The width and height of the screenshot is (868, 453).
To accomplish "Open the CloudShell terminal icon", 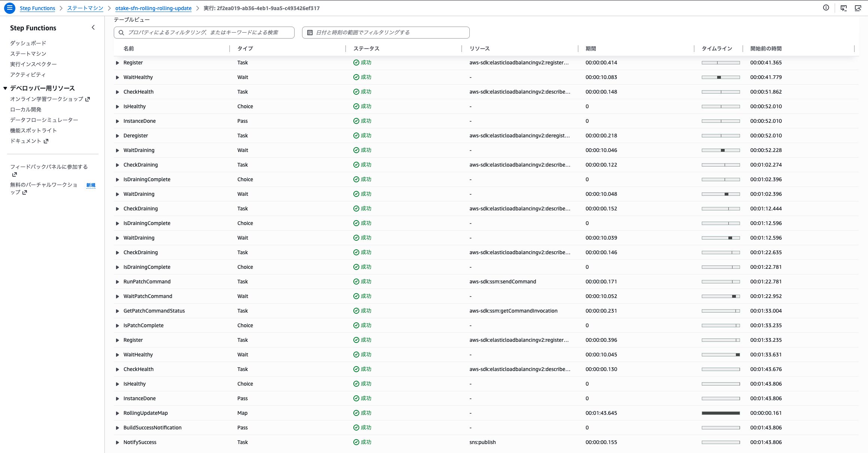I will (x=844, y=8).
